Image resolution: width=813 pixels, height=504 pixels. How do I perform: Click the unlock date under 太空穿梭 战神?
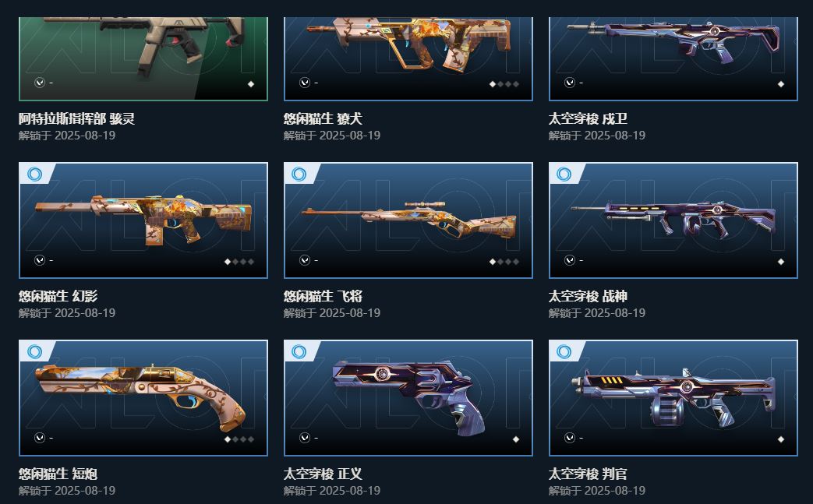coord(597,313)
